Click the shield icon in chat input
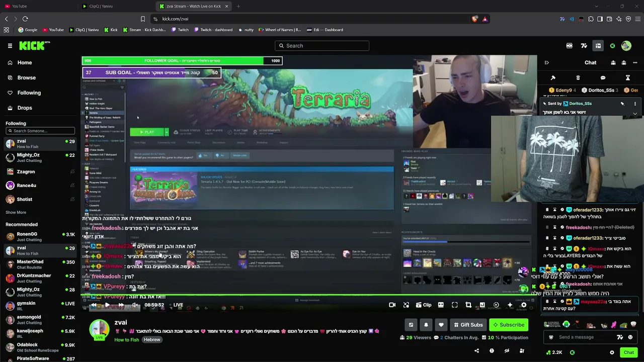Image resolution: width=644 pixels, height=362 pixels. pos(551,337)
